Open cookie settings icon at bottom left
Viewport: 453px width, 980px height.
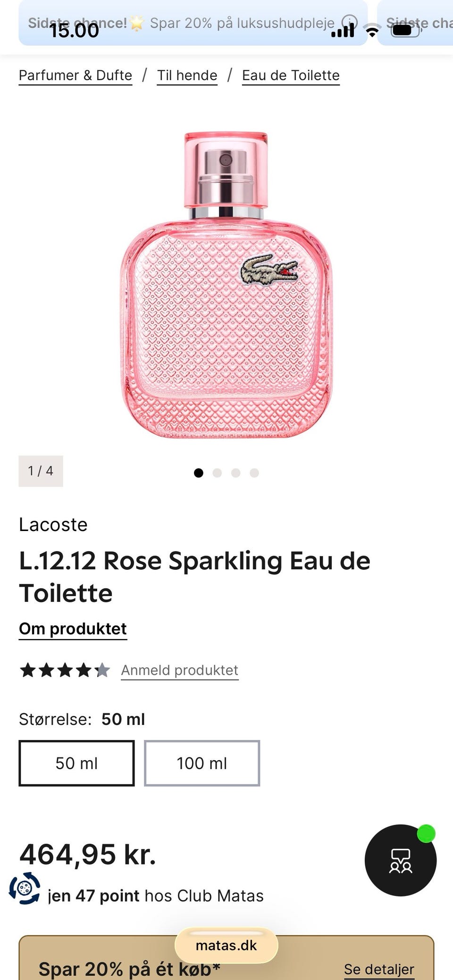click(x=25, y=889)
